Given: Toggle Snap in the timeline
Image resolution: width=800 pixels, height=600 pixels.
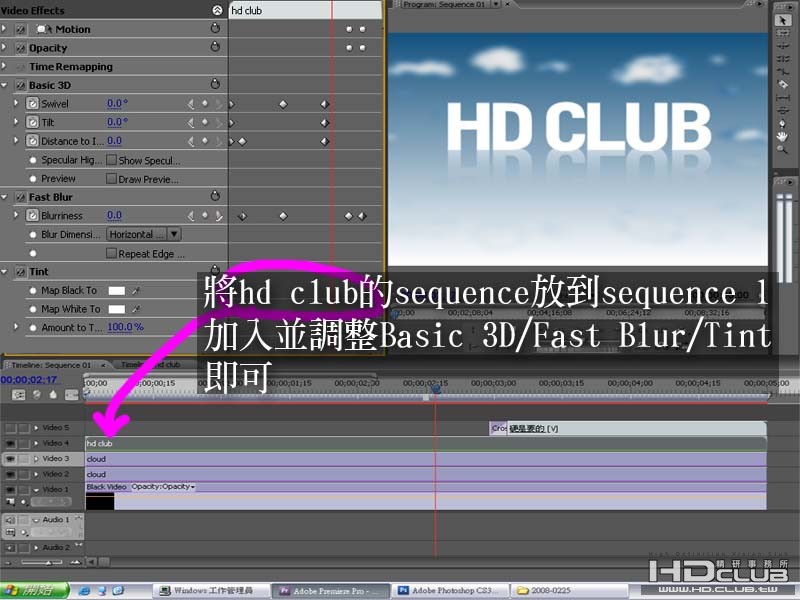Looking at the screenshot, I should tap(18, 395).
